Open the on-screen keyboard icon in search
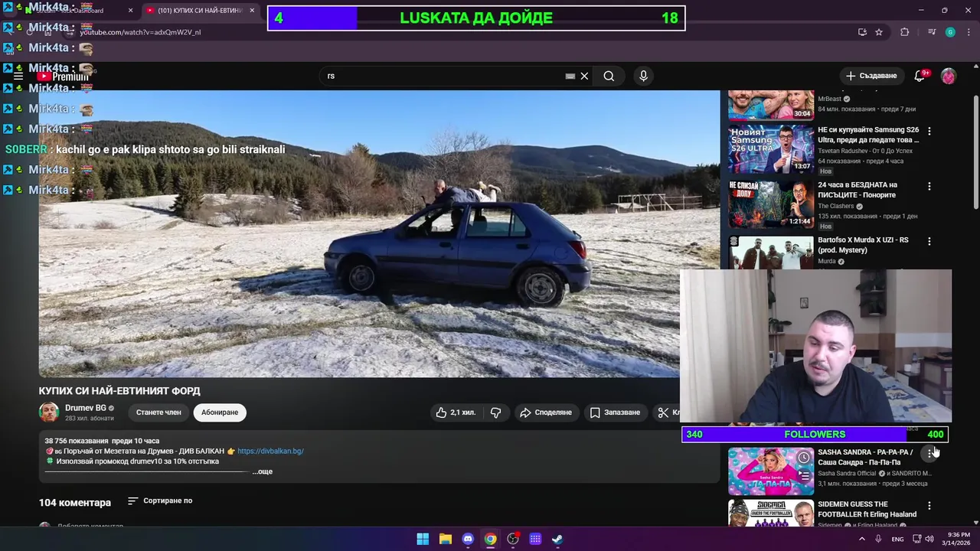Screen dimensions: 980x551 click(x=570, y=76)
